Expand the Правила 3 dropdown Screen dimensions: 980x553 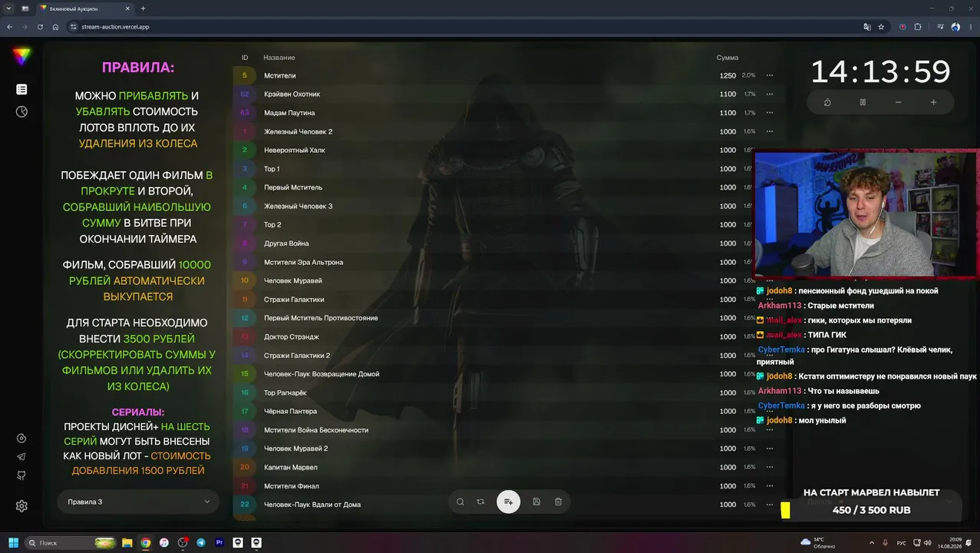138,502
